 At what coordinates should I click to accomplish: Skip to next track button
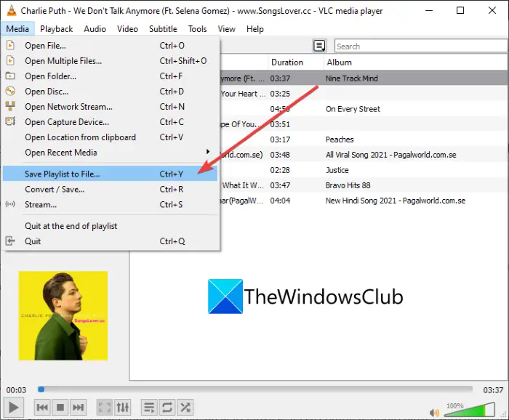click(79, 408)
